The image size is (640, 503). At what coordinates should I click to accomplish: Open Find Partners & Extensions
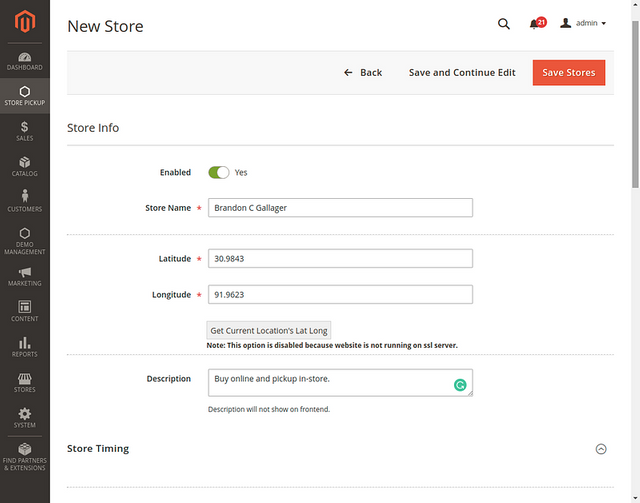click(x=24, y=457)
